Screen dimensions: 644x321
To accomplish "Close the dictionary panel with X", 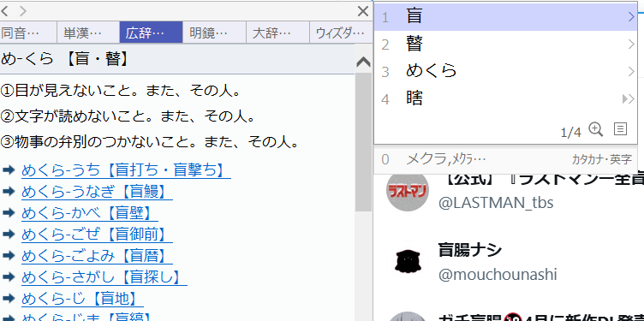I will tap(362, 11).
